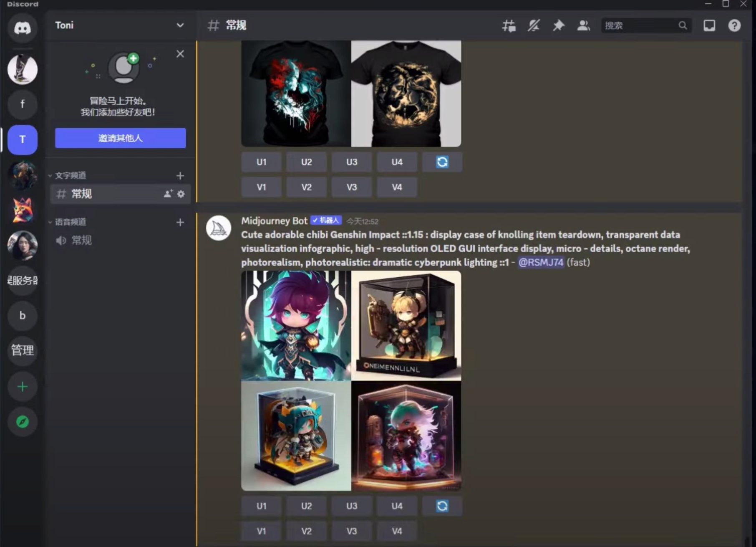Explore public servers compass icon
This screenshot has width=756, height=547.
23,422
